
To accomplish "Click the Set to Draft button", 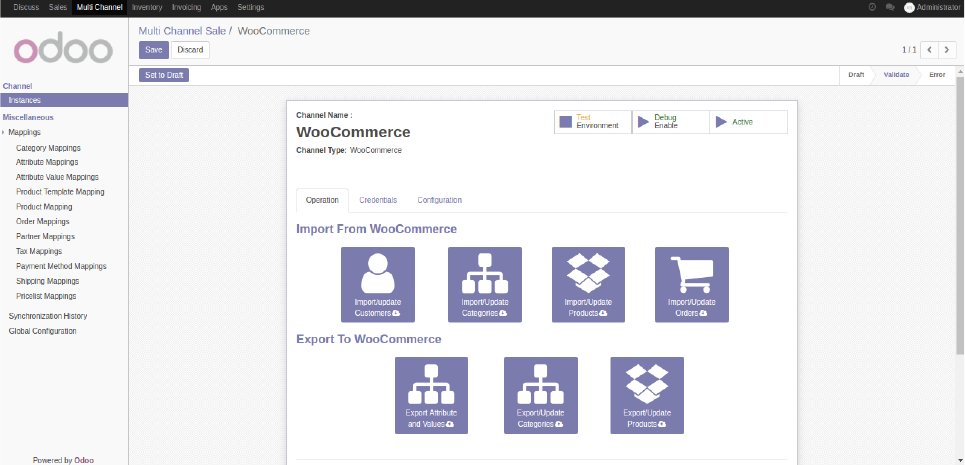I will (164, 75).
